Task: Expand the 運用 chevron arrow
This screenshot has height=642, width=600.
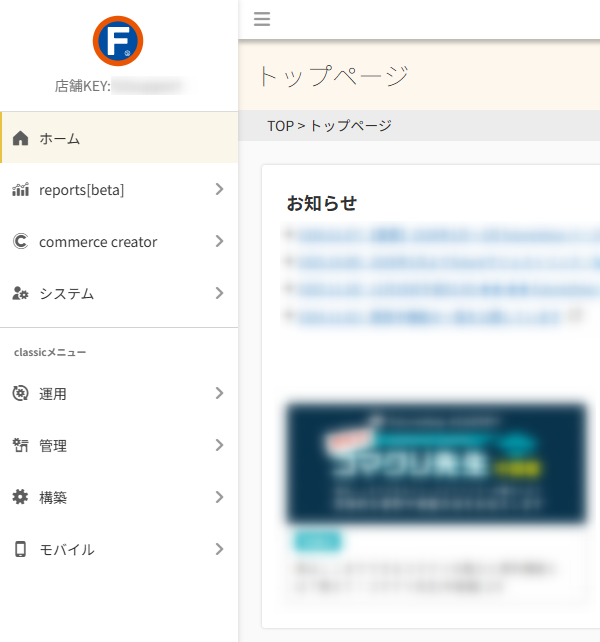Action: tap(219, 394)
